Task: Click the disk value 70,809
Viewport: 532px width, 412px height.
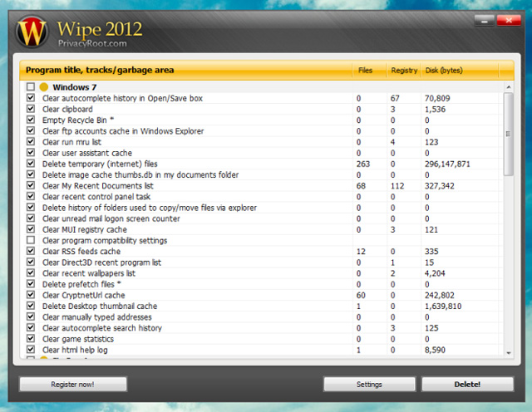Action: [437, 98]
